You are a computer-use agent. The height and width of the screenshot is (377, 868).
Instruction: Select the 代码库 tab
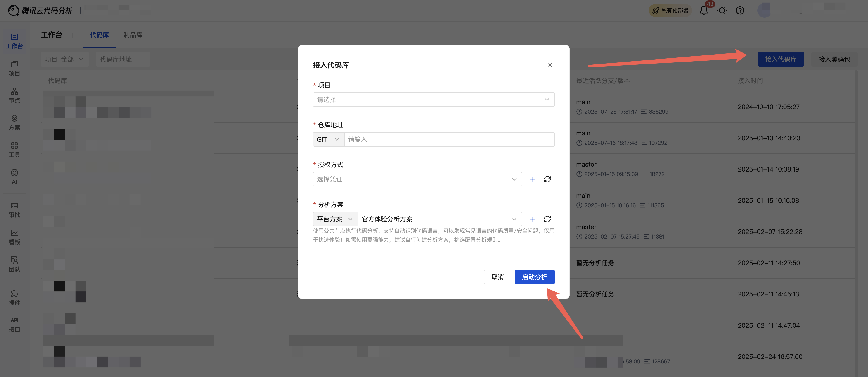99,35
